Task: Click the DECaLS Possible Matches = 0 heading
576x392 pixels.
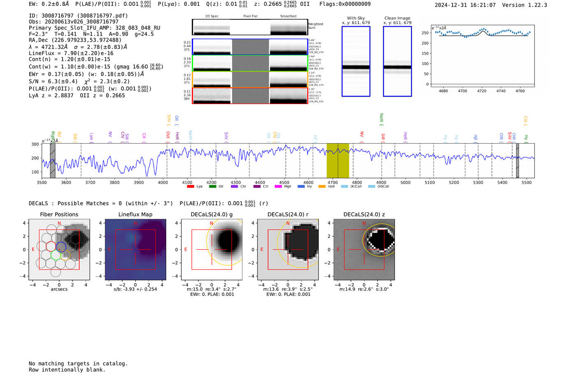Action: pos(101,203)
